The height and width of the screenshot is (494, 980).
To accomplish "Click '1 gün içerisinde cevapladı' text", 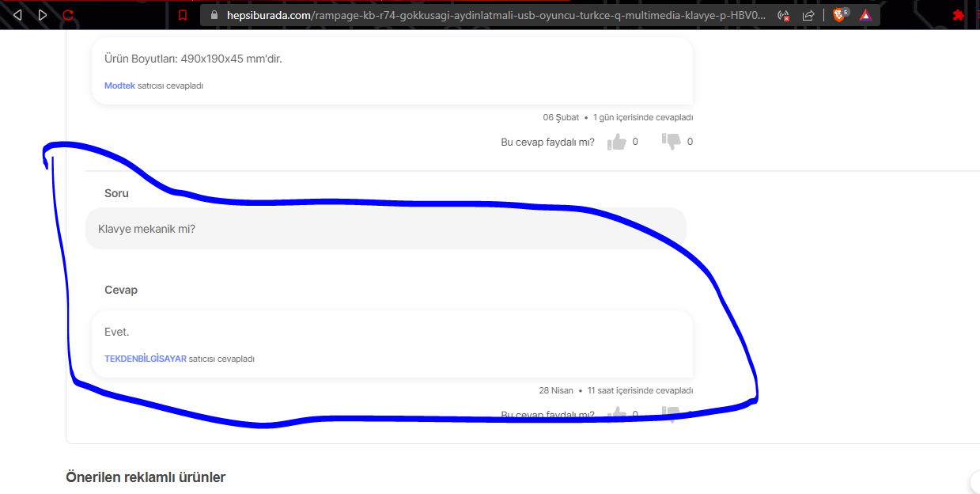I will (x=643, y=117).
